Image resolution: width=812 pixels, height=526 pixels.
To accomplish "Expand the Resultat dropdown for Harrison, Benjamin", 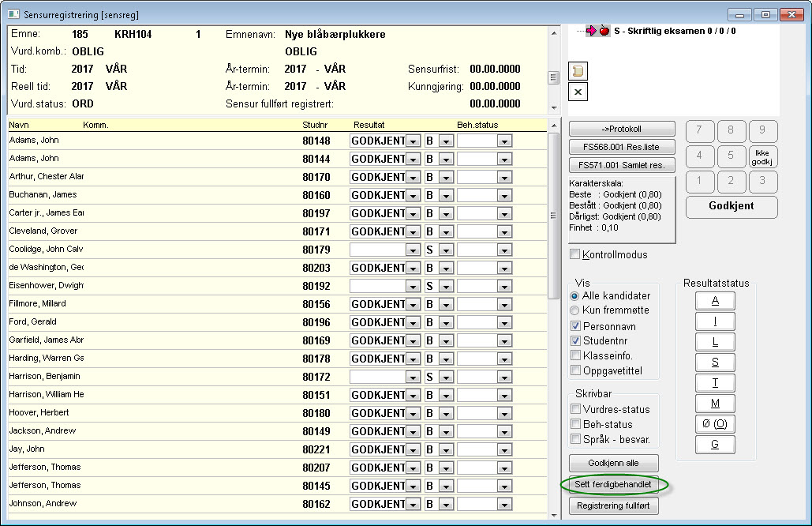I will pyautogui.click(x=413, y=378).
